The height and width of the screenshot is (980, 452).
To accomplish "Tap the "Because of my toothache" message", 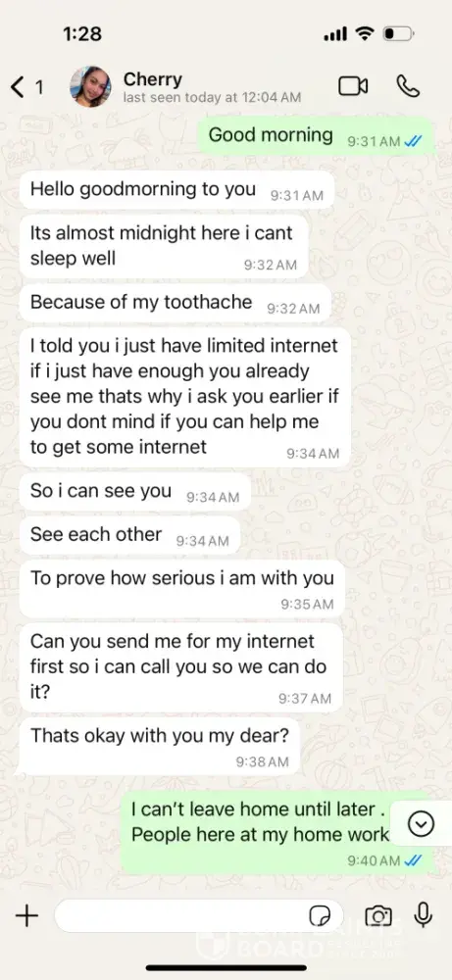I will pyautogui.click(x=176, y=304).
